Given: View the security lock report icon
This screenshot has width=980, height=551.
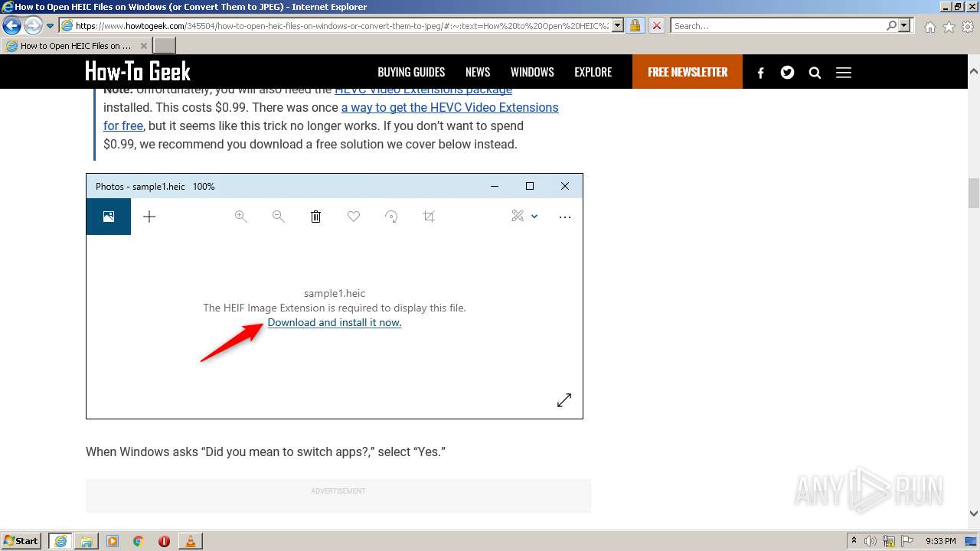Looking at the screenshot, I should 635,25.
